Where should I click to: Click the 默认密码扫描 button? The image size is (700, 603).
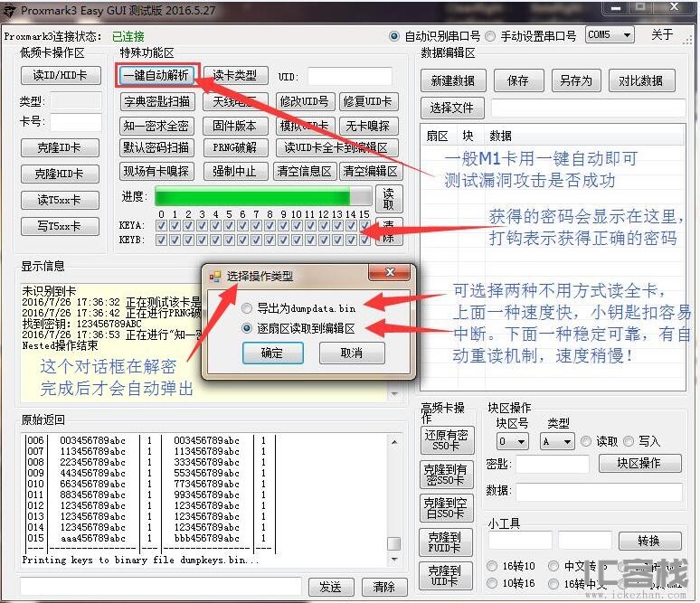(157, 147)
